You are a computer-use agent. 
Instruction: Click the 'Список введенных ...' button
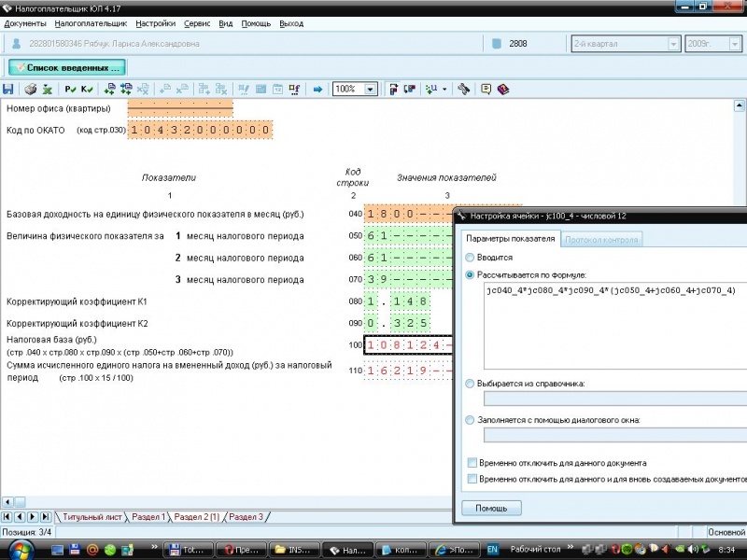(67, 67)
